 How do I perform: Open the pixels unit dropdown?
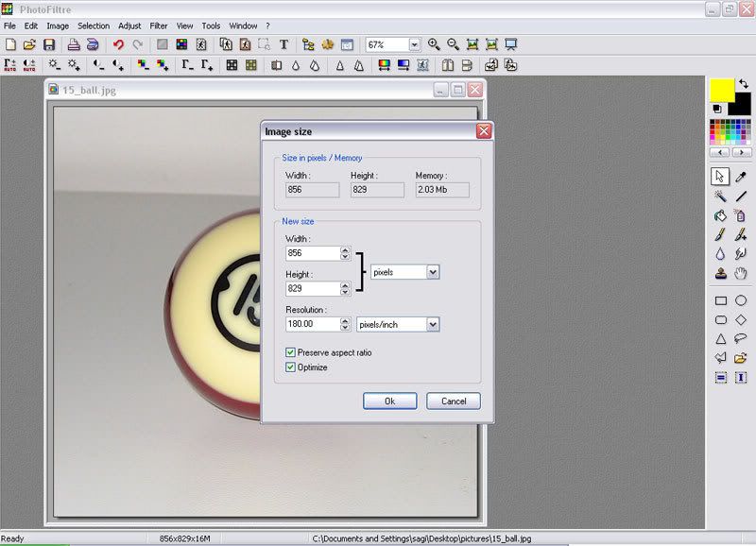tap(433, 272)
